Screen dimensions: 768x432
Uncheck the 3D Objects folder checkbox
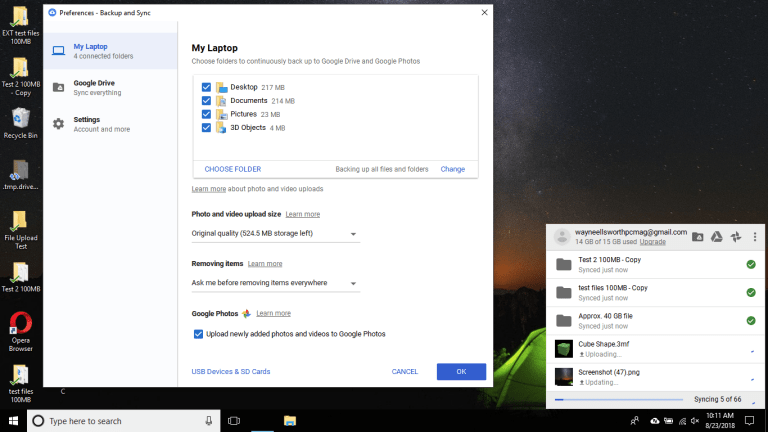[206, 127]
